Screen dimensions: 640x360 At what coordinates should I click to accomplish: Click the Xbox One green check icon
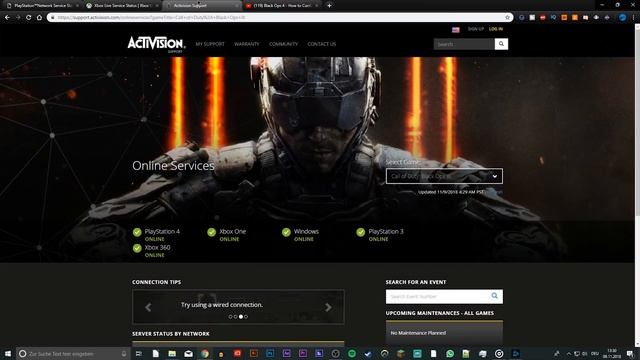(211, 232)
